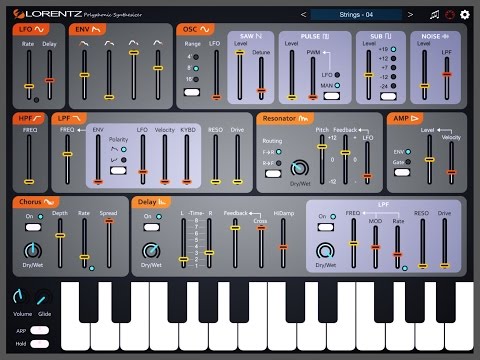Click the Delay LPF Dry/Wet knob
The height and width of the screenshot is (360, 480).
[x=325, y=251]
